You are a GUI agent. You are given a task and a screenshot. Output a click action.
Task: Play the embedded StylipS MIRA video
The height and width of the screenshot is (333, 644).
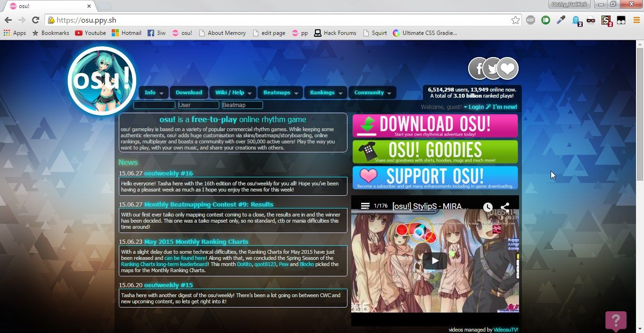coord(434,260)
